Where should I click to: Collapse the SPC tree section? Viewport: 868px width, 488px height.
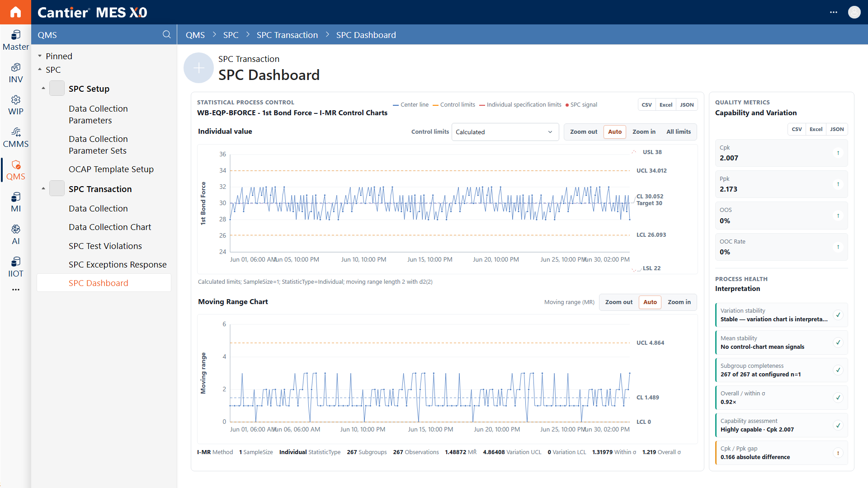(40, 70)
